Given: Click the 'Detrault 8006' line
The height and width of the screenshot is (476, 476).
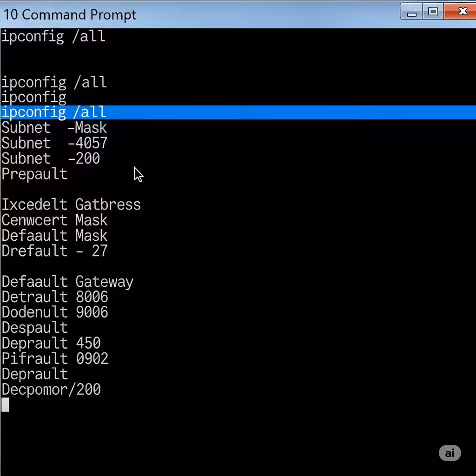Looking at the screenshot, I should (55, 297).
